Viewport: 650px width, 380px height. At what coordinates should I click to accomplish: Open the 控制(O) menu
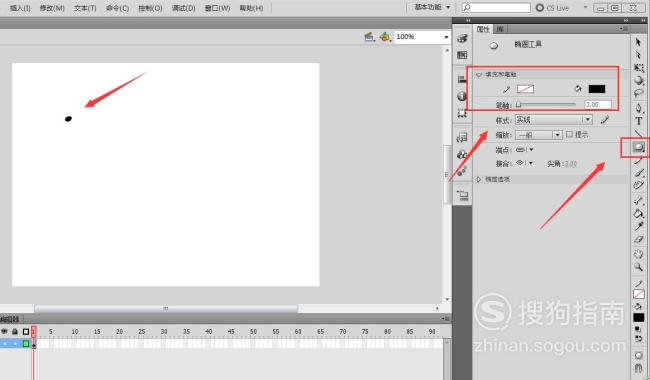(150, 8)
